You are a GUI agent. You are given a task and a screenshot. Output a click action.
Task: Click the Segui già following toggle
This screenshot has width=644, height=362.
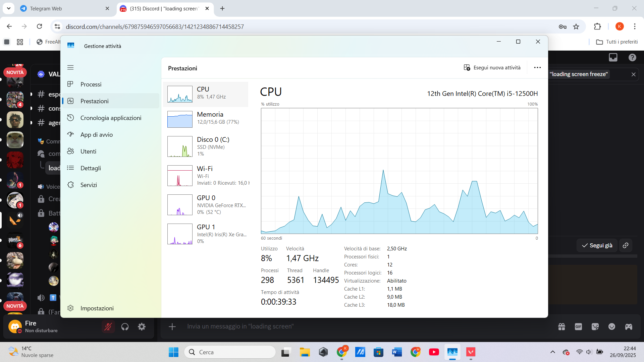(597, 245)
